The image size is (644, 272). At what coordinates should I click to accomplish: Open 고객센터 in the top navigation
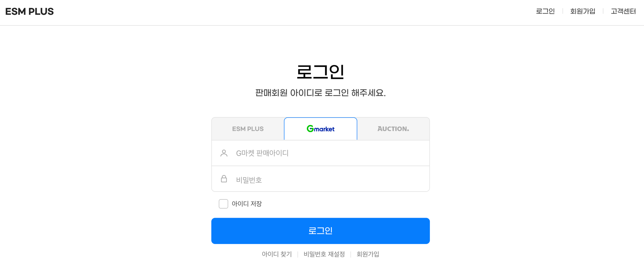[x=623, y=11]
